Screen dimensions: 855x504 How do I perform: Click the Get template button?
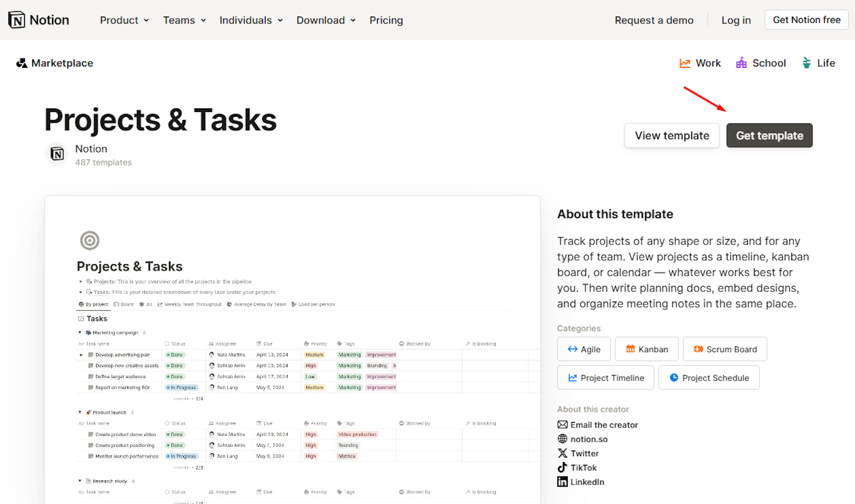coord(769,135)
